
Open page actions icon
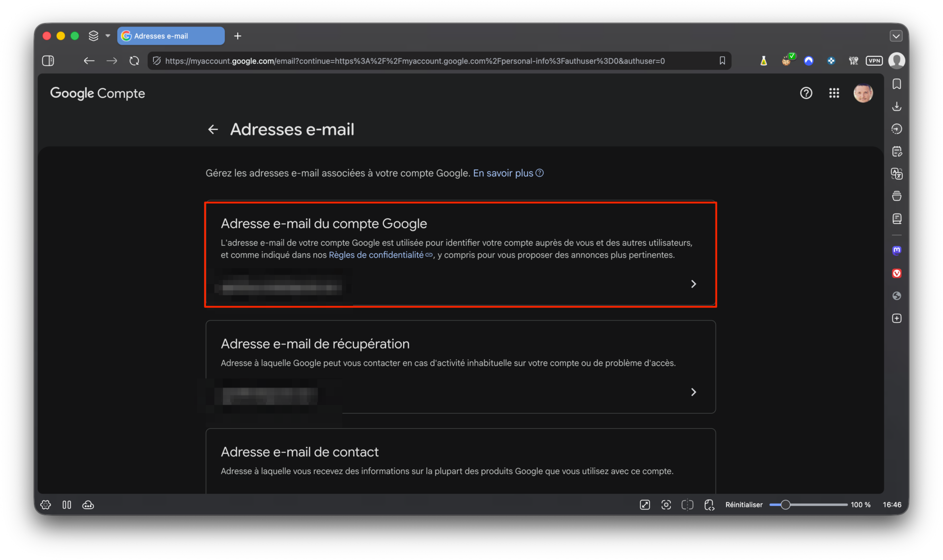click(709, 505)
